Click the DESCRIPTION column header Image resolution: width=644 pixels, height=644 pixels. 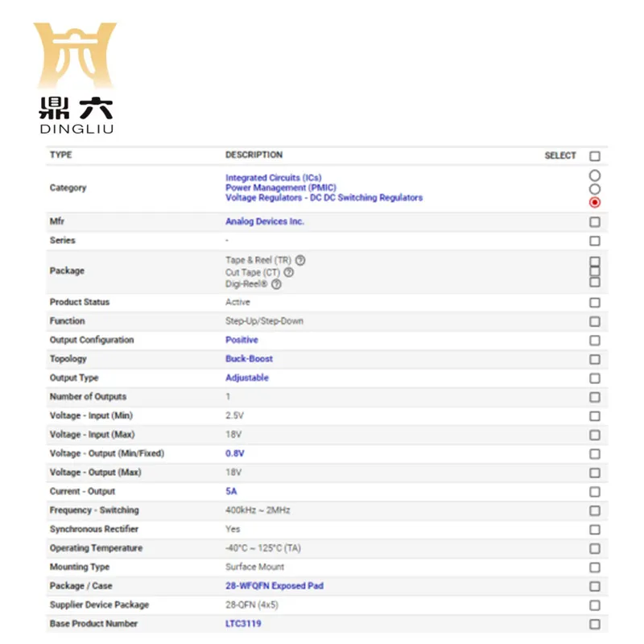tap(254, 155)
